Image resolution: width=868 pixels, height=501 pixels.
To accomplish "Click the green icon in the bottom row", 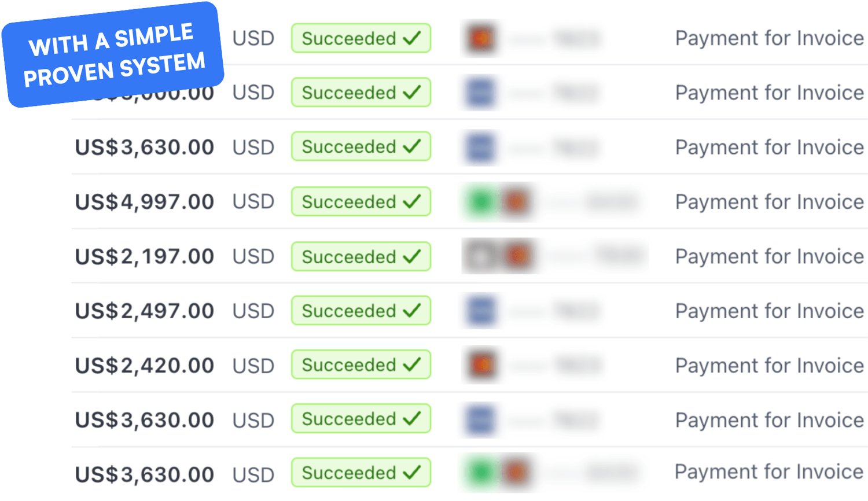I will (480, 473).
